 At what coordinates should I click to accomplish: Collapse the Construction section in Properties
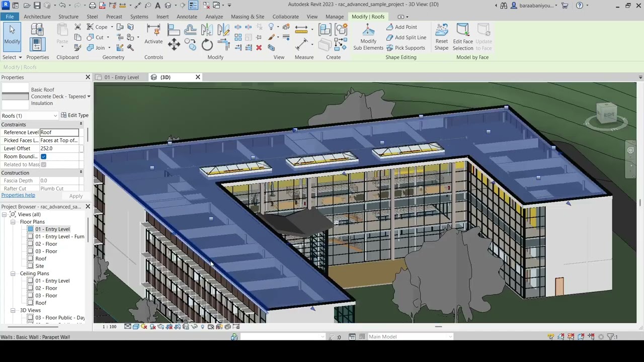click(80, 172)
